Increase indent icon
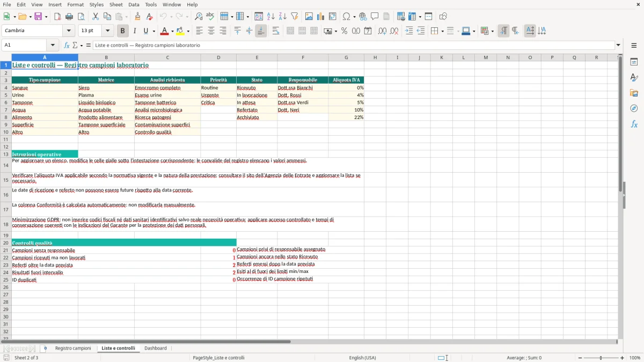644x362 pixels. (x=409, y=31)
